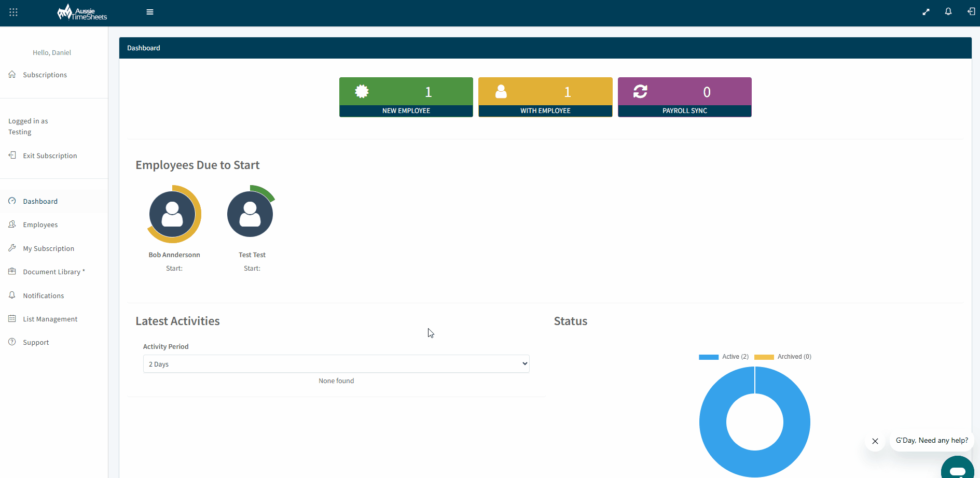
Task: Open the notification bell in header
Action: [948, 11]
